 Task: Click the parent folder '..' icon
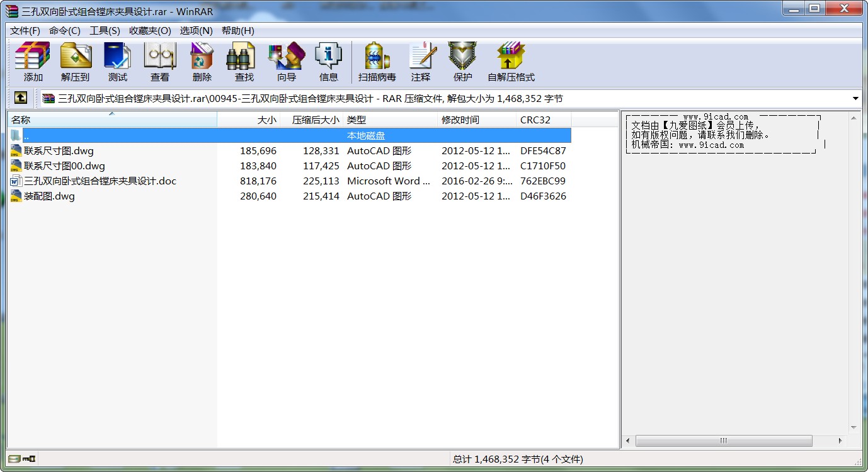[16, 135]
